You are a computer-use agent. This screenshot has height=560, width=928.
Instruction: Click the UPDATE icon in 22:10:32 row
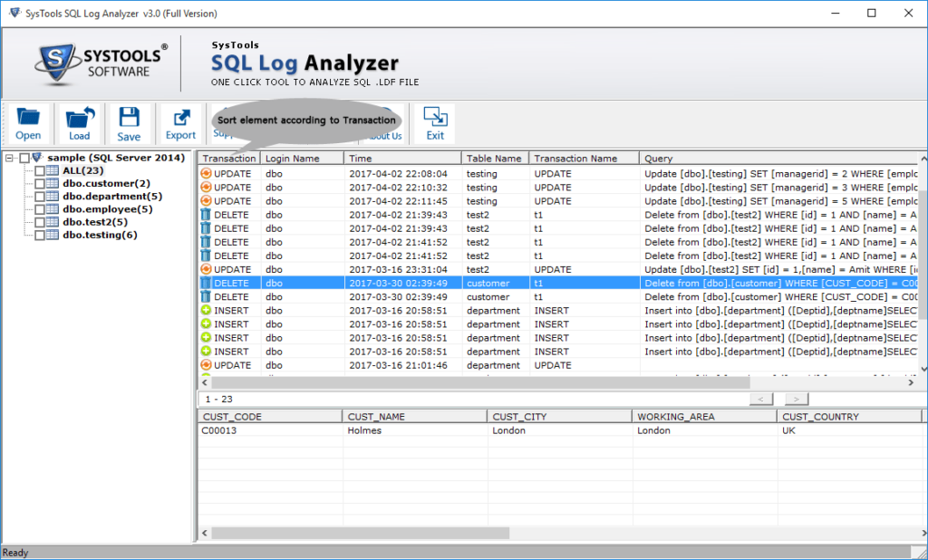click(206, 187)
